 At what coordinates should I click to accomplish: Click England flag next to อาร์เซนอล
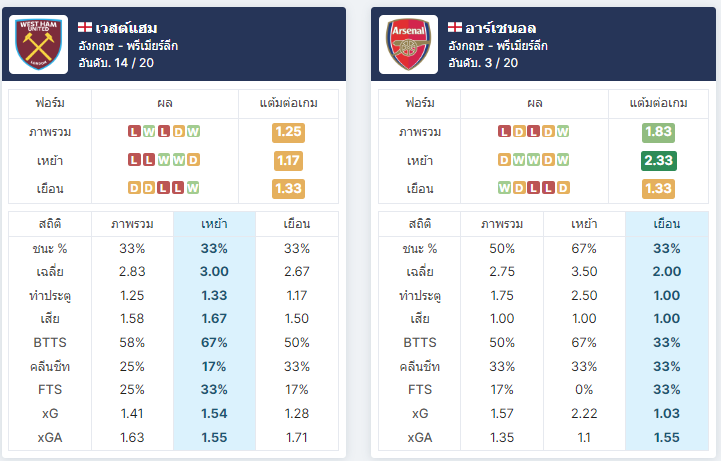(x=455, y=28)
